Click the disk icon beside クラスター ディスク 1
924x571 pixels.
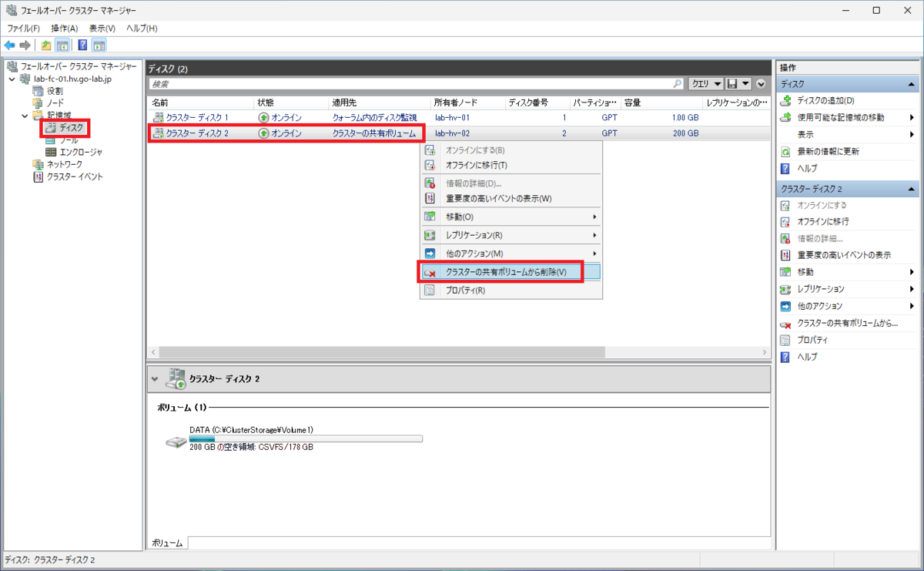[158, 117]
